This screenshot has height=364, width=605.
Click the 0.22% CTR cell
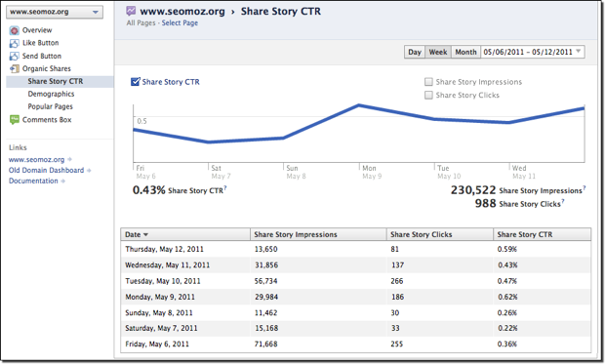tap(507, 329)
